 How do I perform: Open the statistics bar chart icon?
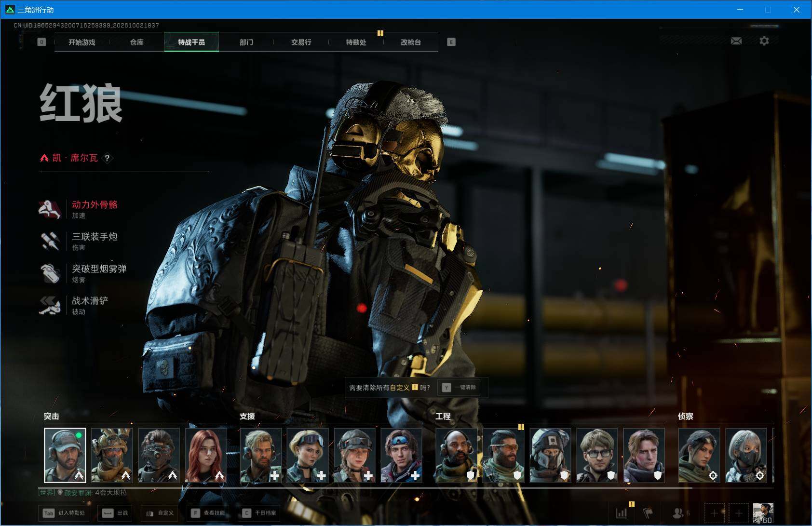tap(622, 513)
